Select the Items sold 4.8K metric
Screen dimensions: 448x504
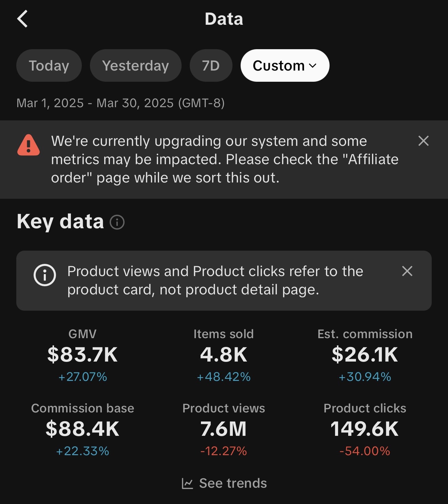coord(224,355)
